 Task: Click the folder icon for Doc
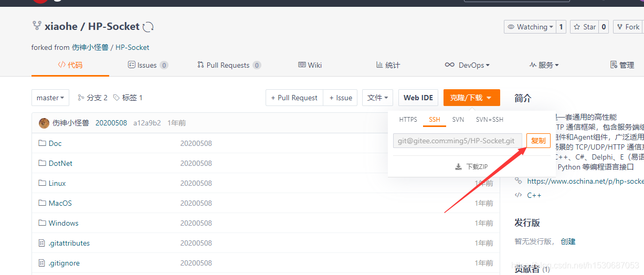click(43, 143)
